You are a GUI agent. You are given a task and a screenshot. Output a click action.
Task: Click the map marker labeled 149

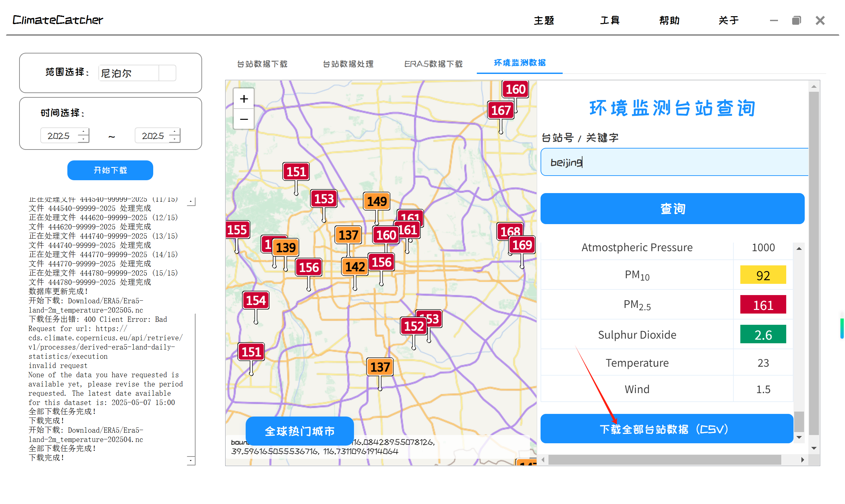tap(376, 201)
